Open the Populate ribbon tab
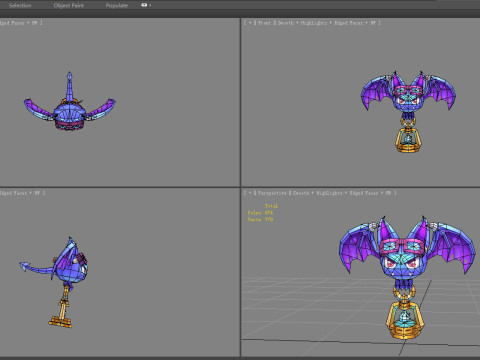This screenshot has width=480, height=360. 117,5
